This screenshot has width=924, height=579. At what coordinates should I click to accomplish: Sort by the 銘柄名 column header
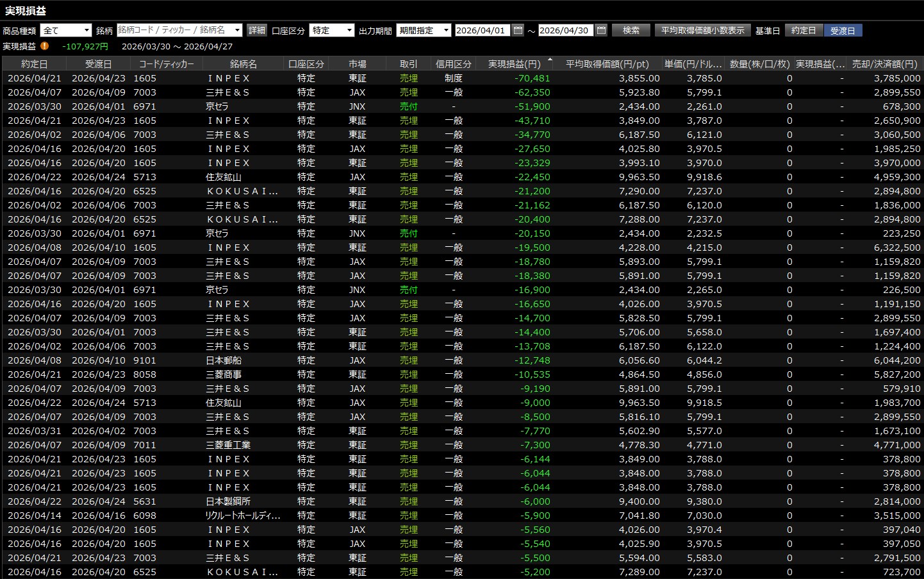click(x=243, y=64)
